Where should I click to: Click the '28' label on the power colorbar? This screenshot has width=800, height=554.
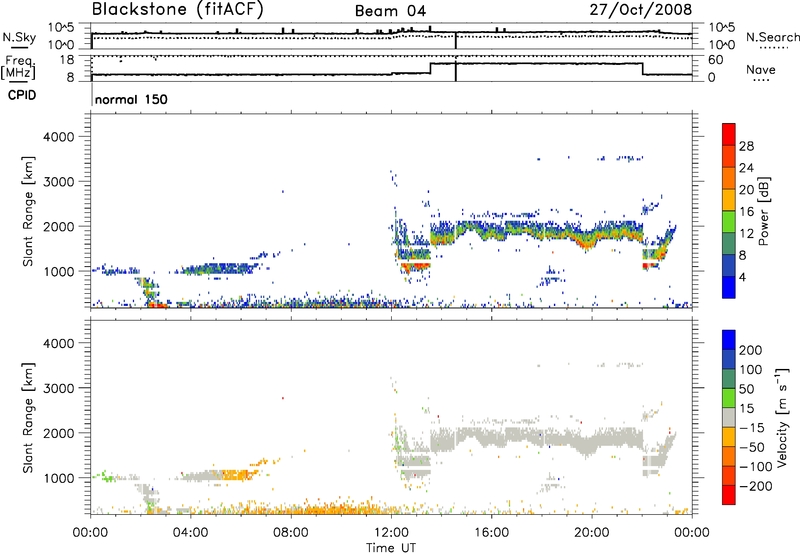coord(746,146)
